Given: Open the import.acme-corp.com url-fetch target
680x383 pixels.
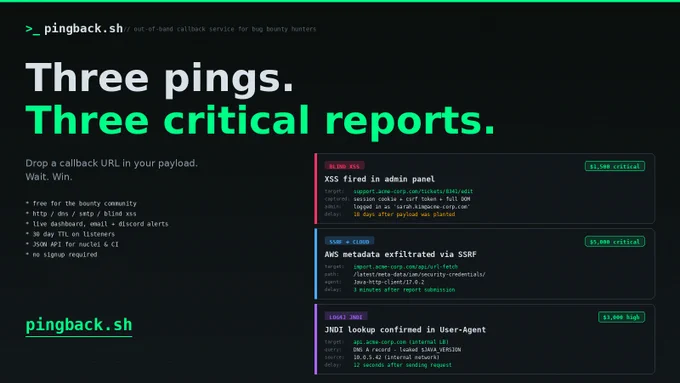Looking at the screenshot, I should coord(405,267).
